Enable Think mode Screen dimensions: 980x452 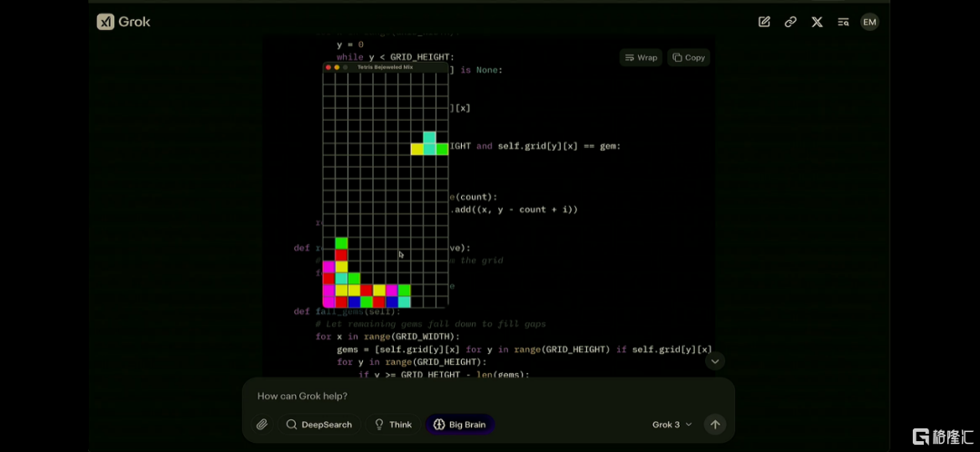pos(393,425)
